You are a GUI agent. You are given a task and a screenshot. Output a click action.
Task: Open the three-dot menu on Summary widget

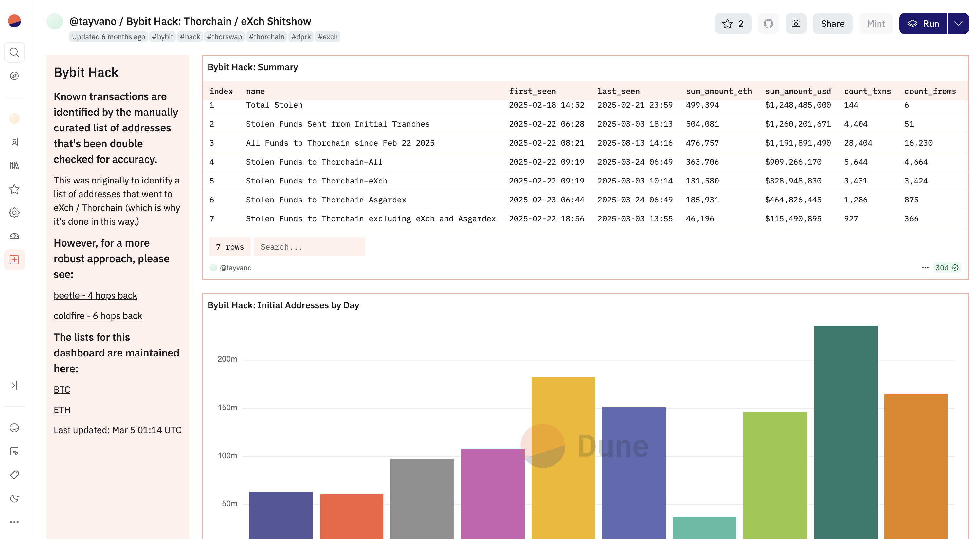[925, 268]
